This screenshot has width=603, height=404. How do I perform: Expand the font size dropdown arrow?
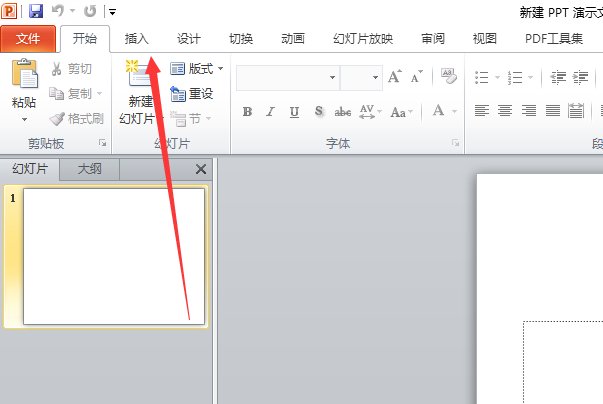pos(375,78)
